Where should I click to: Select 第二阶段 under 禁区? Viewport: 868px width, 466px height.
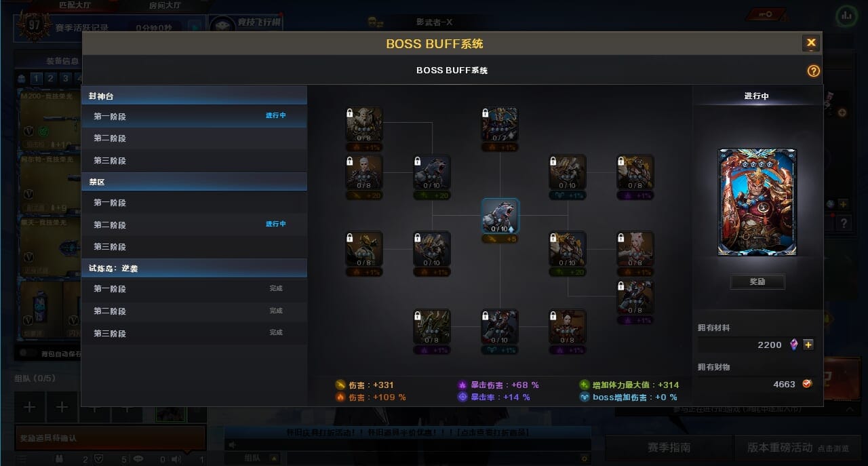194,225
